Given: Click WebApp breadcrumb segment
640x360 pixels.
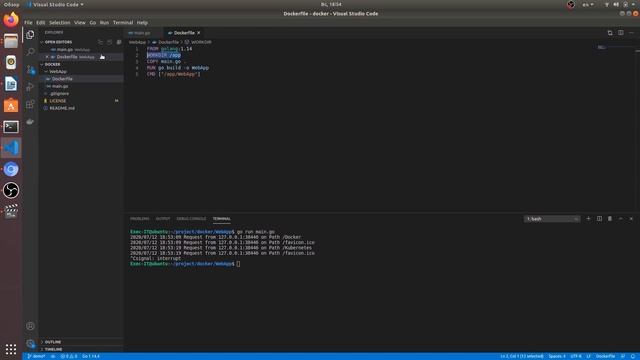Looking at the screenshot, I should point(137,42).
